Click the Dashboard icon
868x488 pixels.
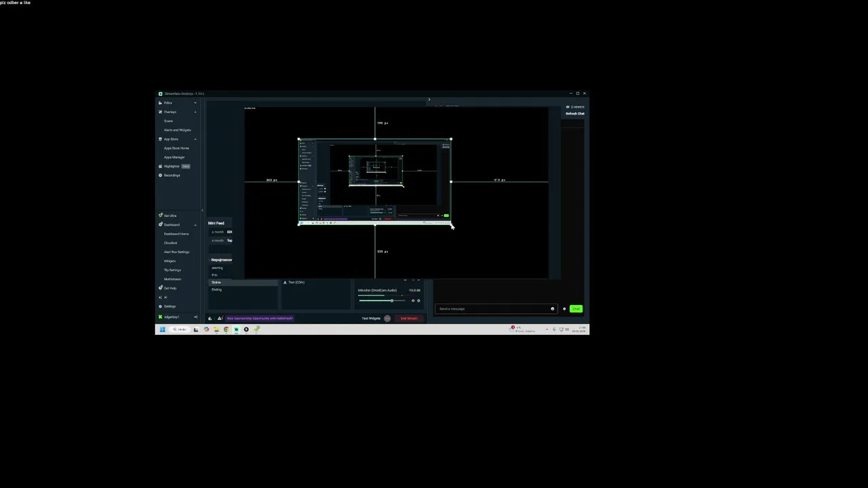coord(160,224)
